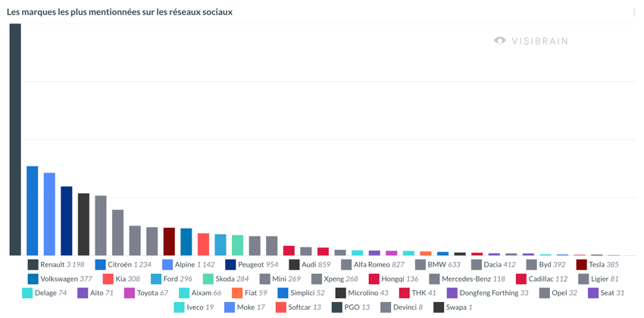Click the Swapa 1 legend label
Viewport: 644px width, 318px height.
point(459,307)
